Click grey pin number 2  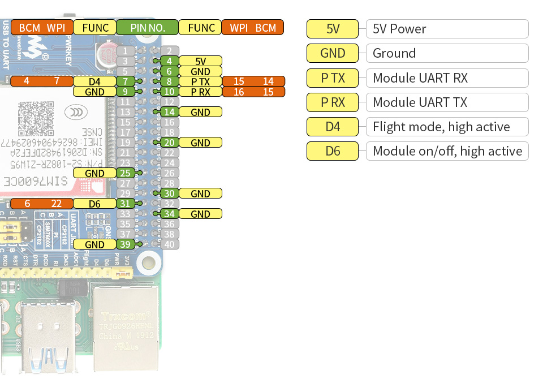coord(169,51)
